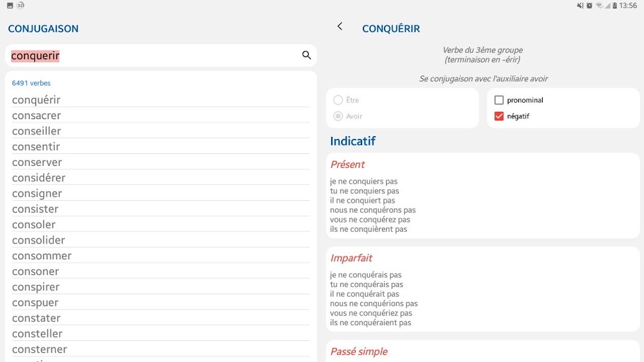Screen dimensions: 644x362
Task: Open the verb consommer
Action: (41, 256)
